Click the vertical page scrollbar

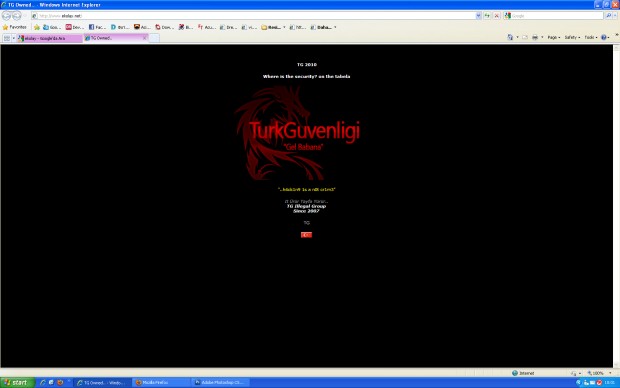click(x=616, y=206)
